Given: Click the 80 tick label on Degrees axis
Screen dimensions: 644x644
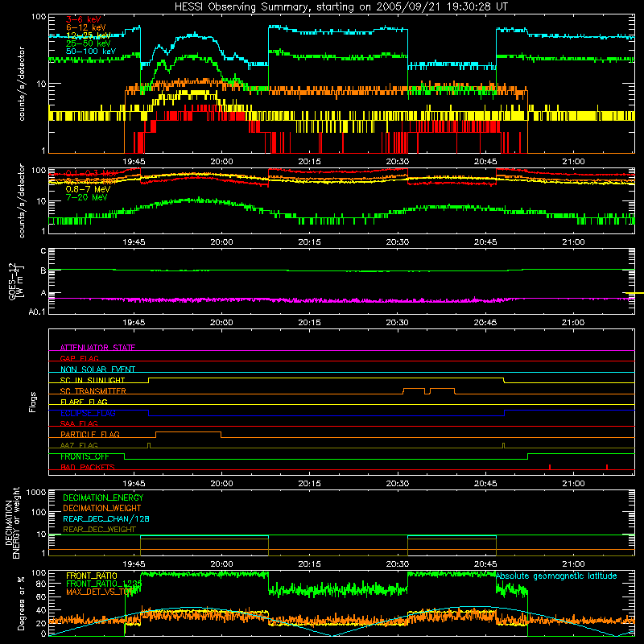Looking at the screenshot, I should pyautogui.click(x=41, y=584).
